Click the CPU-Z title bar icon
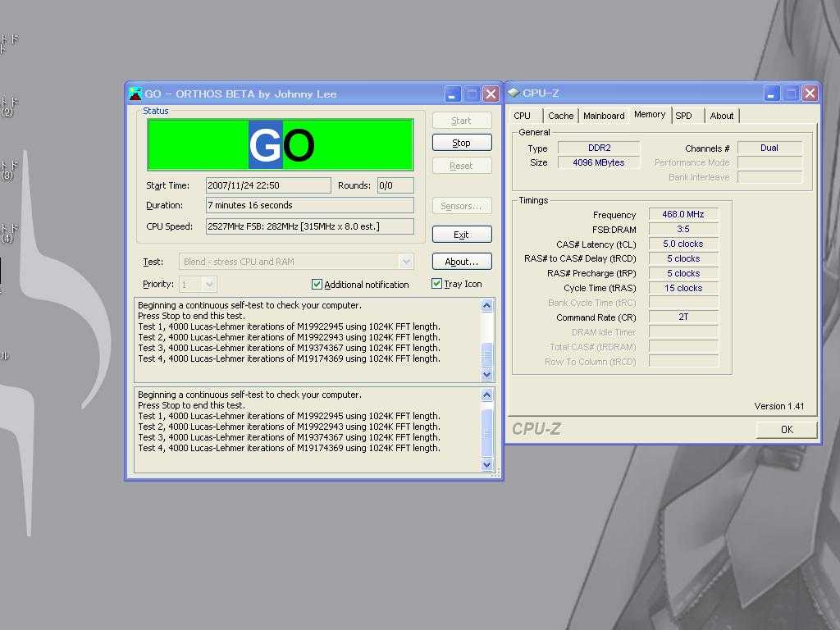Viewport: 840px width, 630px height. point(514,93)
